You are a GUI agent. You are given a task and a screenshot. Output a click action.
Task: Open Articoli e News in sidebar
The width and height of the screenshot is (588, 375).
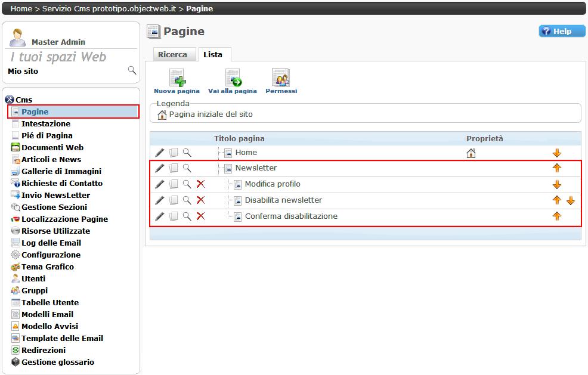pyautogui.click(x=51, y=159)
